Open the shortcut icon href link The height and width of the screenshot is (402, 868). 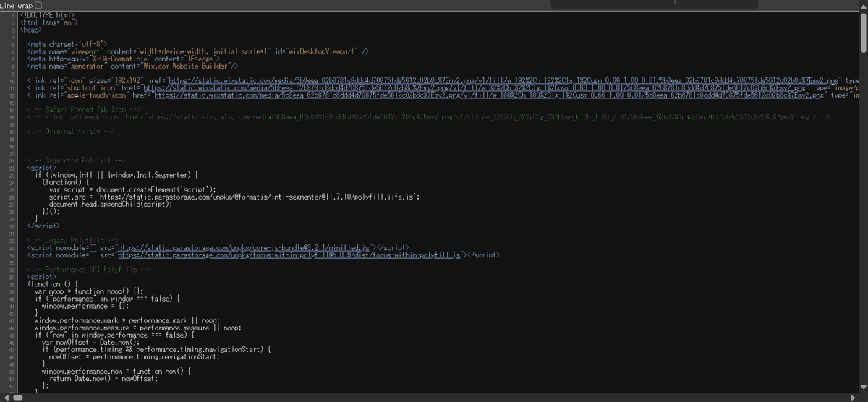point(474,87)
